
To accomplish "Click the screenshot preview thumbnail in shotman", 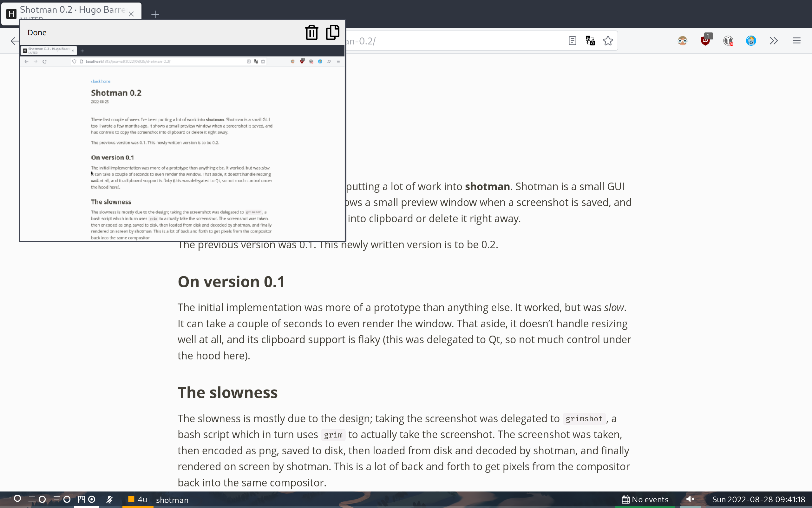I will coord(182,143).
